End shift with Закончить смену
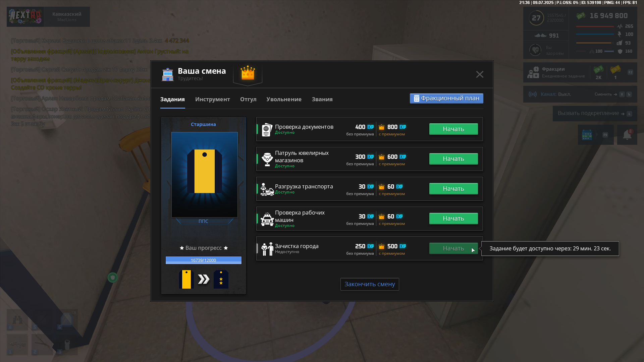 click(x=370, y=284)
